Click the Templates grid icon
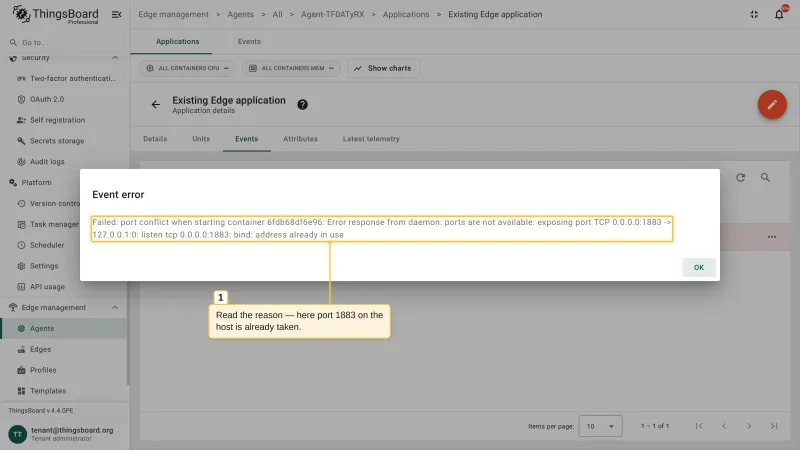The height and width of the screenshot is (450, 800). 21,391
